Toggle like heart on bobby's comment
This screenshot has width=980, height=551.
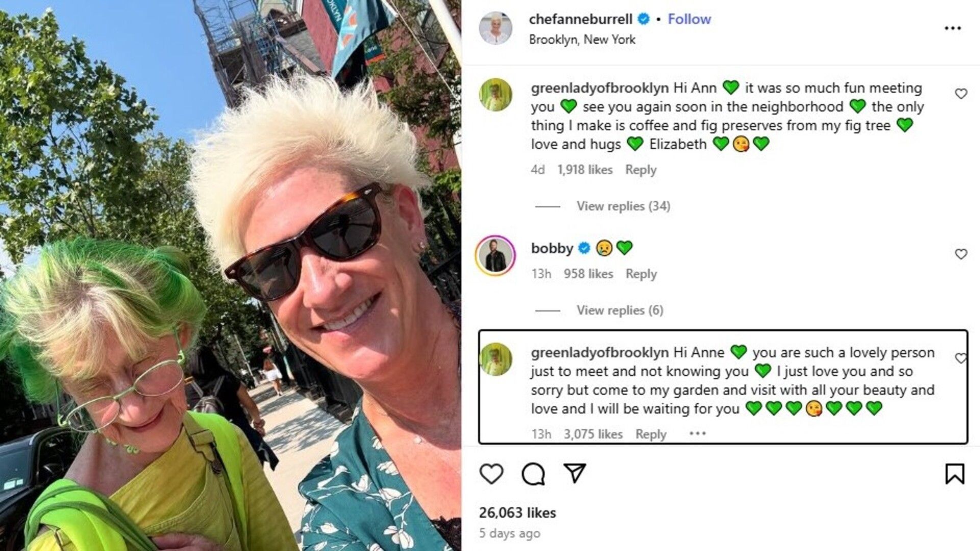(961, 254)
